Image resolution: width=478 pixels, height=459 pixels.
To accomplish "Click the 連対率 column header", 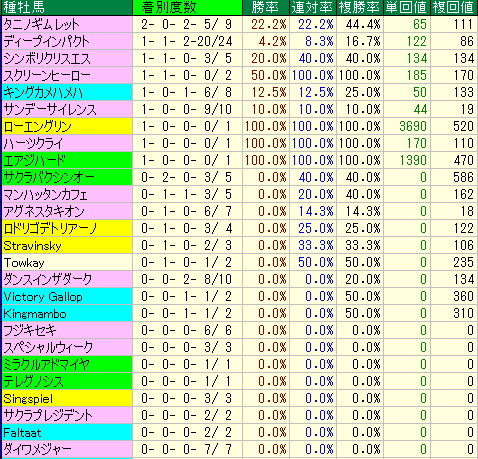I will click(x=313, y=7).
